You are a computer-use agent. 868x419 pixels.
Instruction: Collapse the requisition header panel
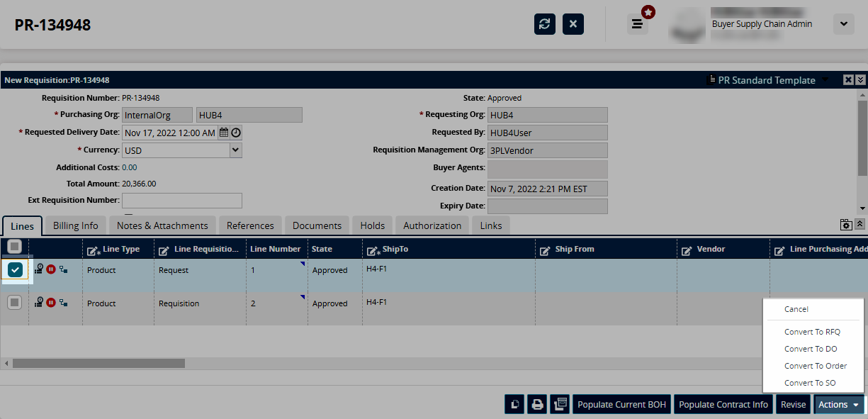pyautogui.click(x=860, y=80)
